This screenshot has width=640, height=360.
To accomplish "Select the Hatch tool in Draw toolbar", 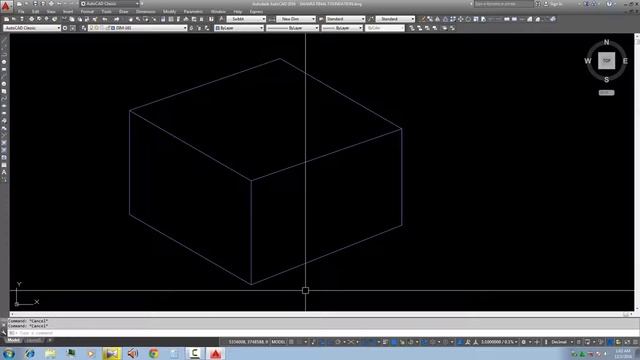I will pos(4,143).
